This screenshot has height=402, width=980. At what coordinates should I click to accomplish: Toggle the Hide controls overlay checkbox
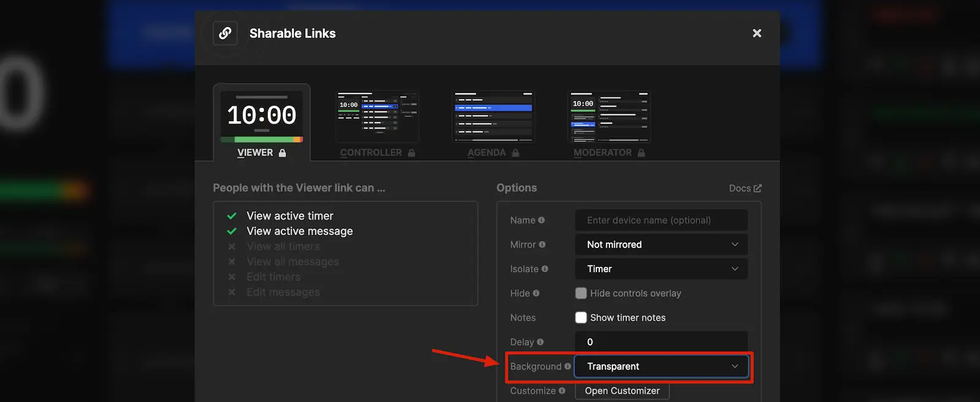coord(581,293)
